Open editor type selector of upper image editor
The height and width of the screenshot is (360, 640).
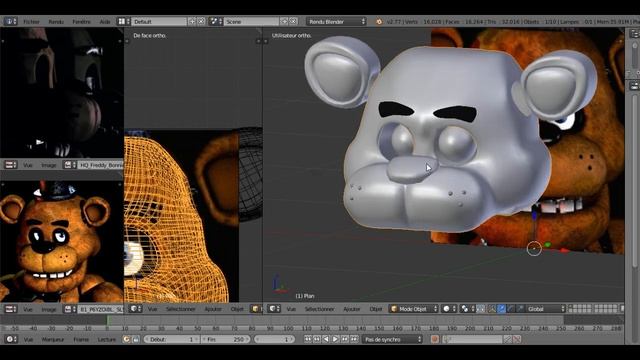[11, 165]
